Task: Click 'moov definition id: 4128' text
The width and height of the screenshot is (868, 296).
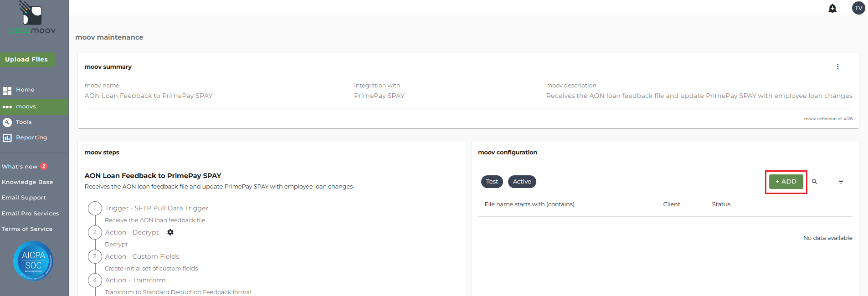Action: [x=828, y=119]
